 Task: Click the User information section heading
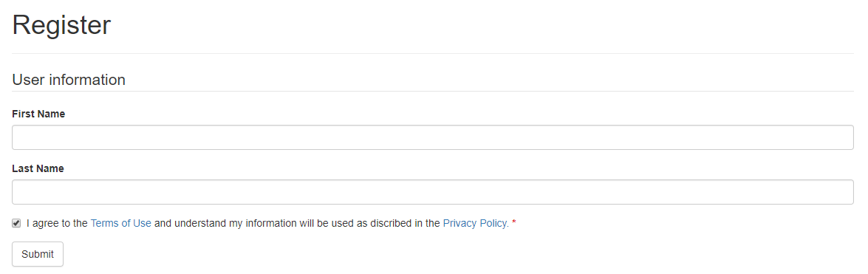pyautogui.click(x=69, y=80)
